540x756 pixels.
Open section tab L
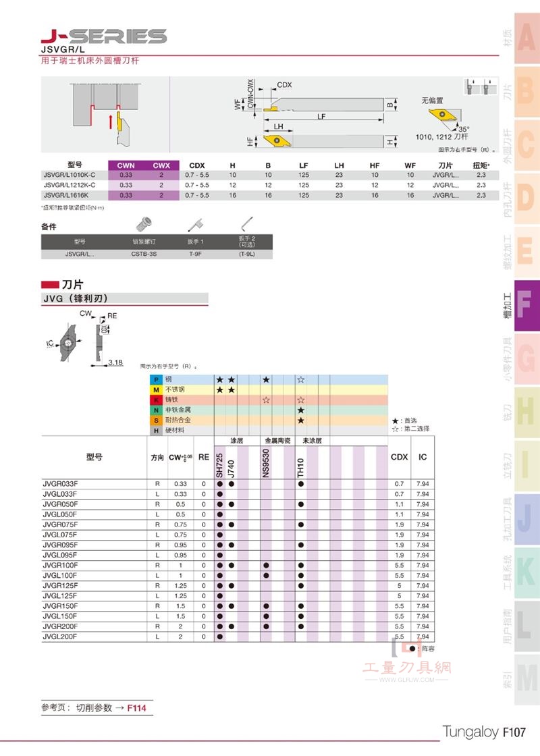point(526,627)
